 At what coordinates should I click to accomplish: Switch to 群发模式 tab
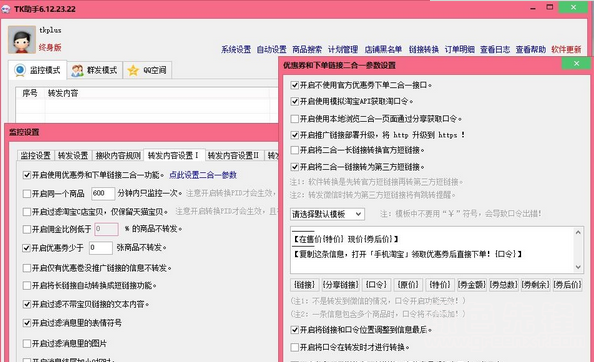95,70
